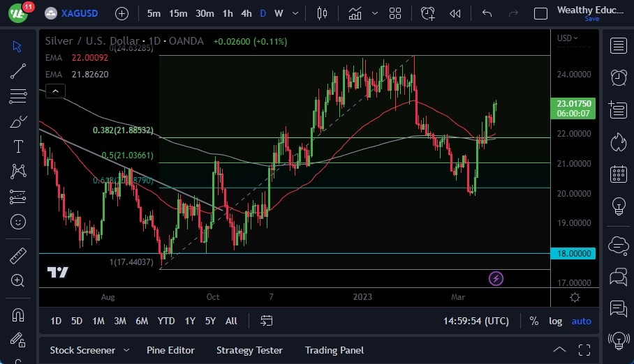Expand the time interval dropdown arrow

[x=295, y=13]
